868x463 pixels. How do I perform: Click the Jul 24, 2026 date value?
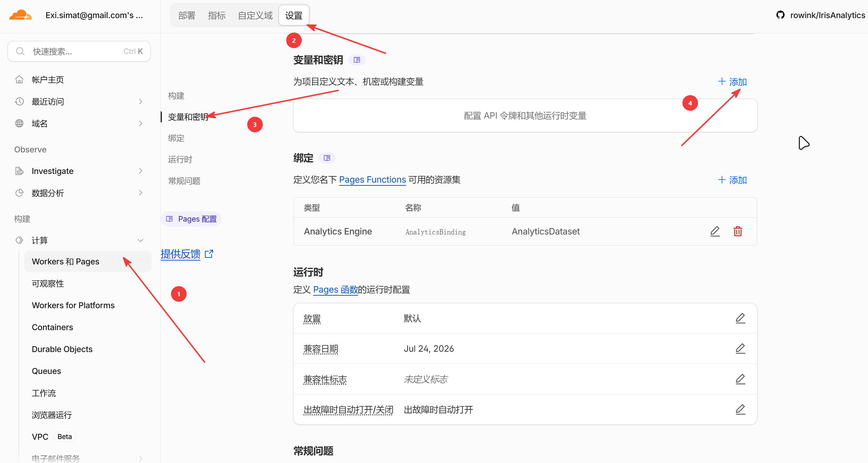pos(429,349)
